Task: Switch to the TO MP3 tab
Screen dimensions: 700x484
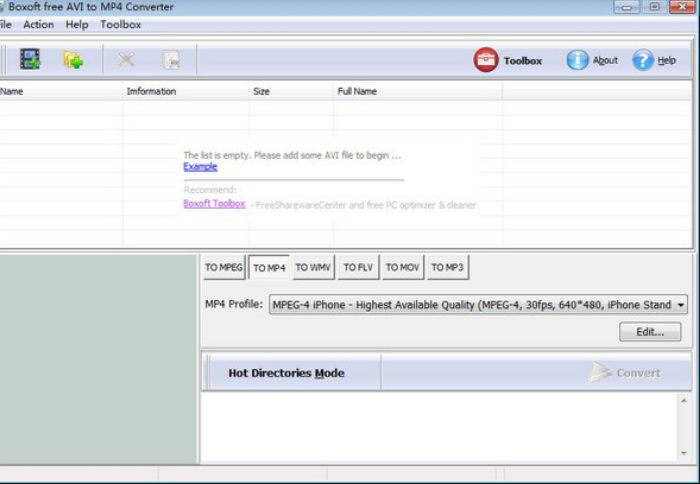Action: click(x=448, y=267)
